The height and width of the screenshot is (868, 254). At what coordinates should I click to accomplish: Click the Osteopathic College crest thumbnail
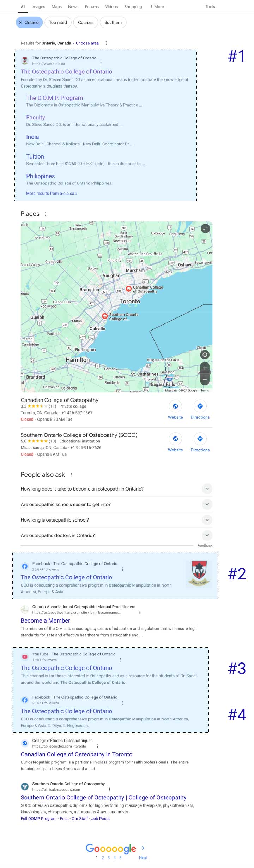(x=199, y=574)
